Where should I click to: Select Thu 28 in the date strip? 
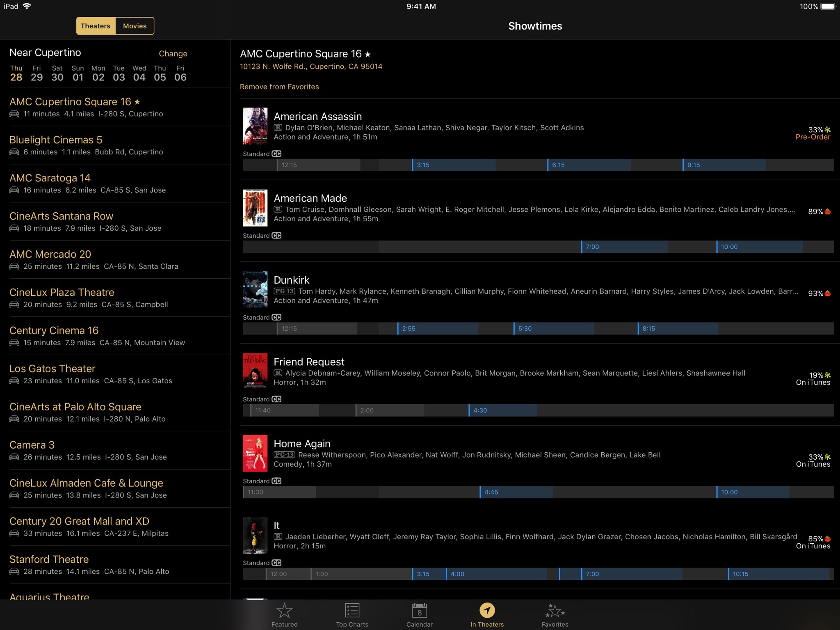click(x=16, y=73)
